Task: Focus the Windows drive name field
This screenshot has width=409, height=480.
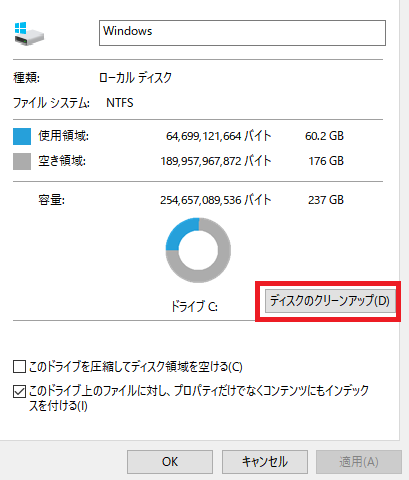Action: point(242,33)
